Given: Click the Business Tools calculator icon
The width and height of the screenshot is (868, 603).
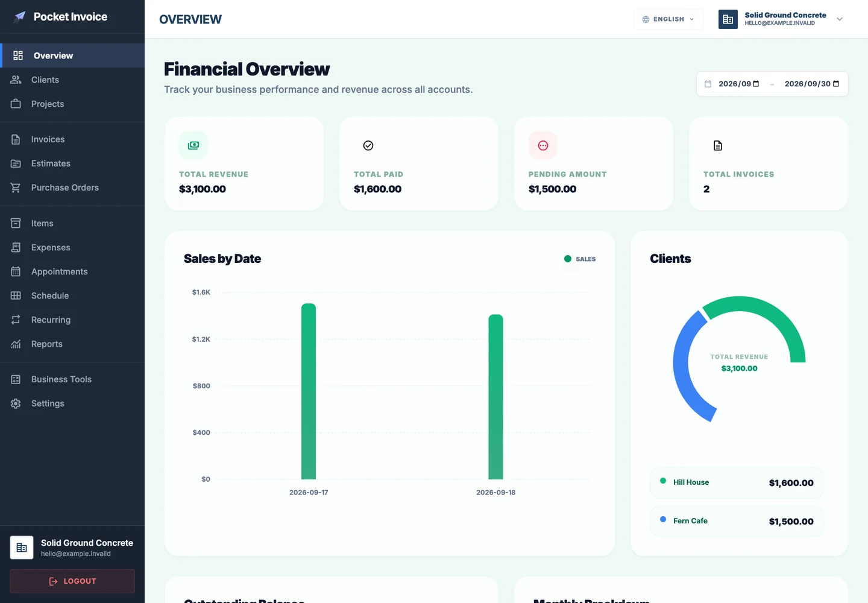Looking at the screenshot, I should (16, 379).
